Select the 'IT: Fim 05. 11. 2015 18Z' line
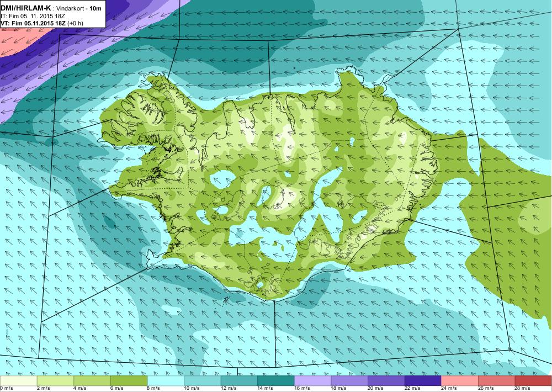Image resolution: width=552 pixels, height=392 pixels. click(x=33, y=16)
